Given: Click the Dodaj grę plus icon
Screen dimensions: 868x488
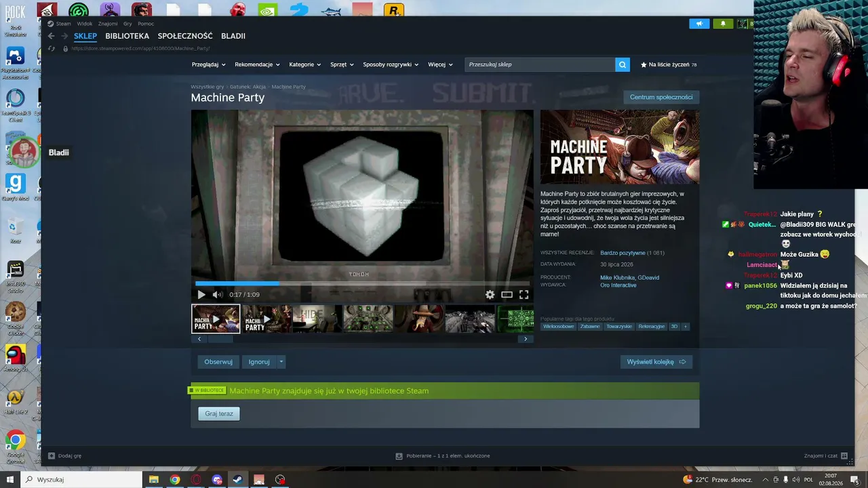Looking at the screenshot, I should tap(52, 456).
